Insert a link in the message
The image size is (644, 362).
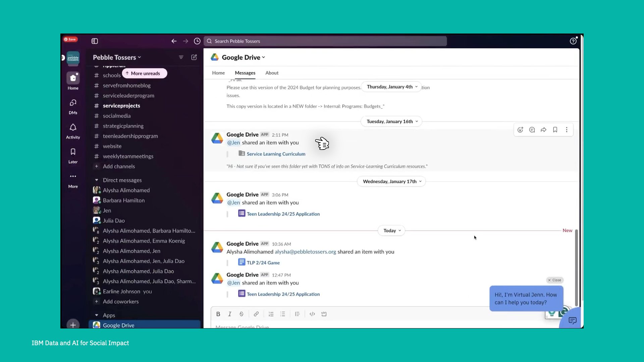(x=256, y=314)
